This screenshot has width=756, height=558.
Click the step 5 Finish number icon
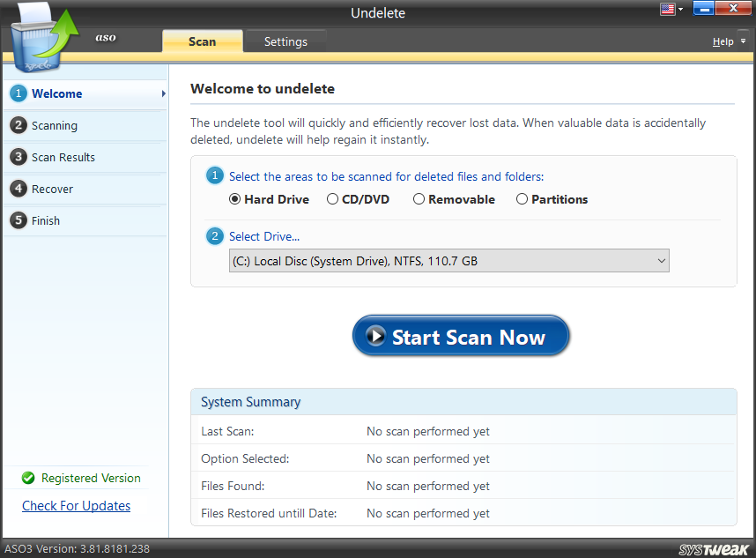click(19, 220)
